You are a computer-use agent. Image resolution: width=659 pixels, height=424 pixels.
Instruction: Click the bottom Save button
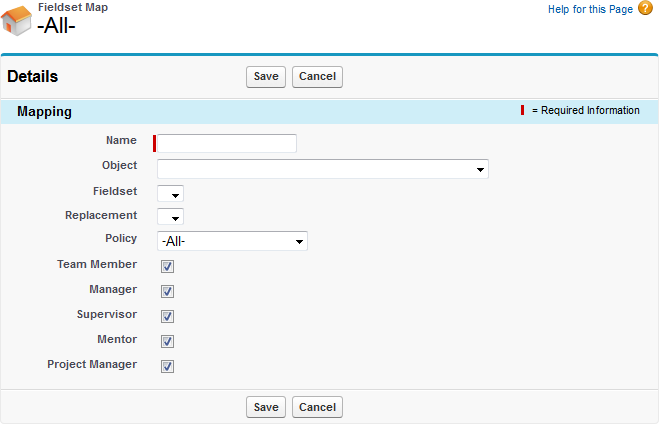tap(266, 407)
